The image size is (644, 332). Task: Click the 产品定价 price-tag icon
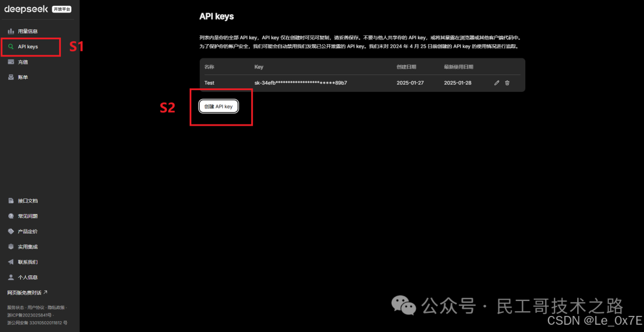11,231
